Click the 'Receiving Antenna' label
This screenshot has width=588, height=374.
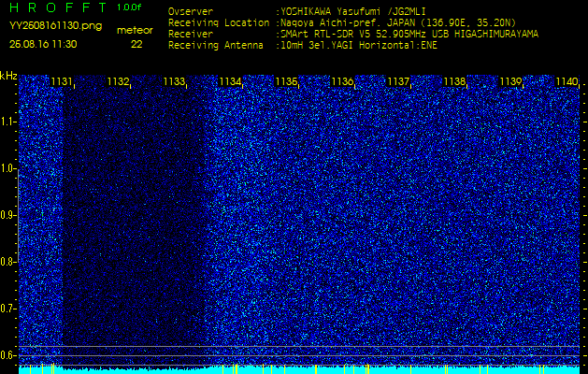point(216,46)
